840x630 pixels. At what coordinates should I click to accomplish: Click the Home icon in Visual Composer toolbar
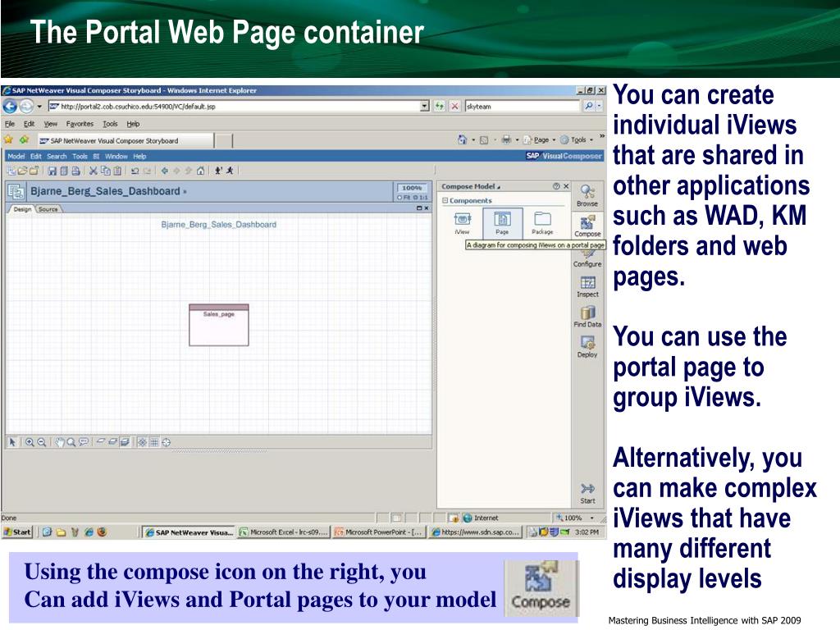(x=200, y=171)
